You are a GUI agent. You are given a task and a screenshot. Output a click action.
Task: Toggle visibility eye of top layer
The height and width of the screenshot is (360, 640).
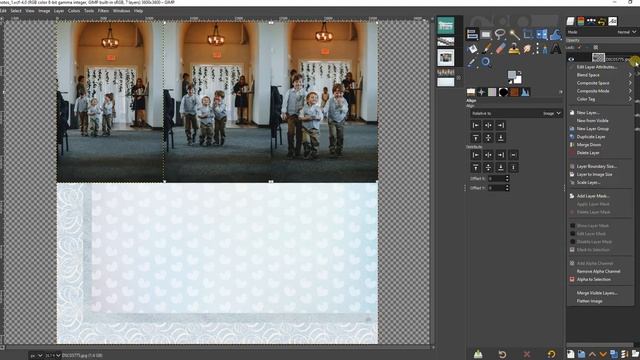tap(571, 59)
